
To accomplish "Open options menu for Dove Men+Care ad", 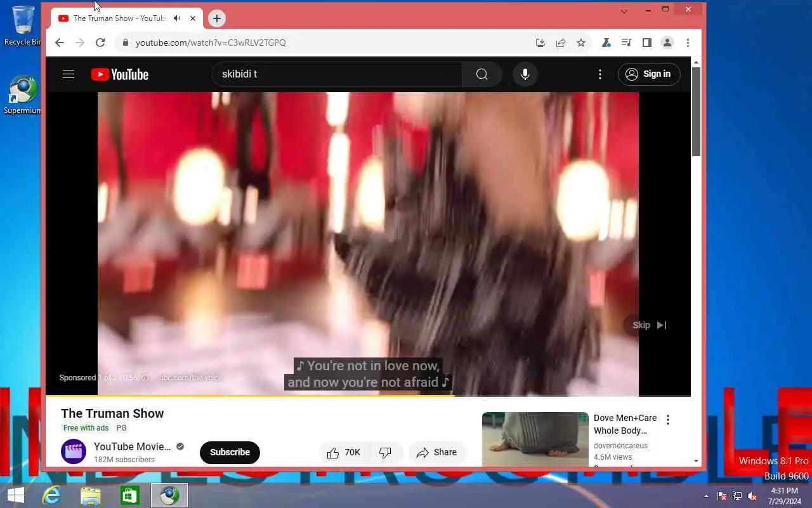I will 668,420.
